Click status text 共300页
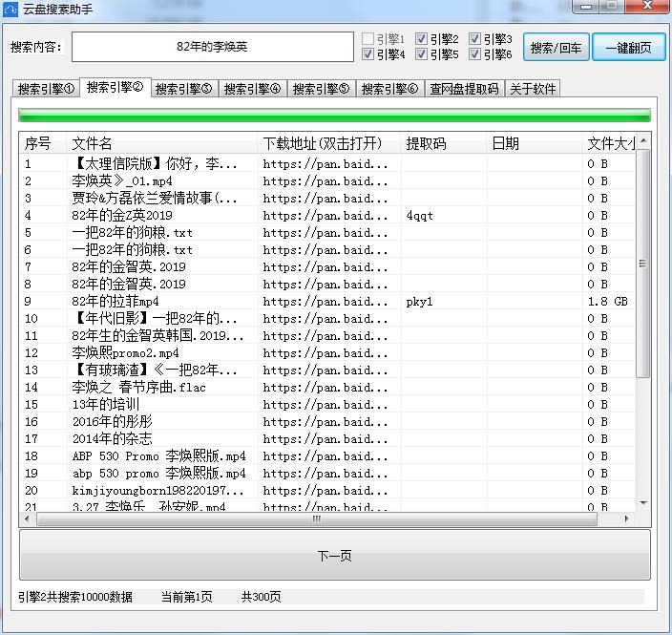The width and height of the screenshot is (672, 635). coord(261,597)
